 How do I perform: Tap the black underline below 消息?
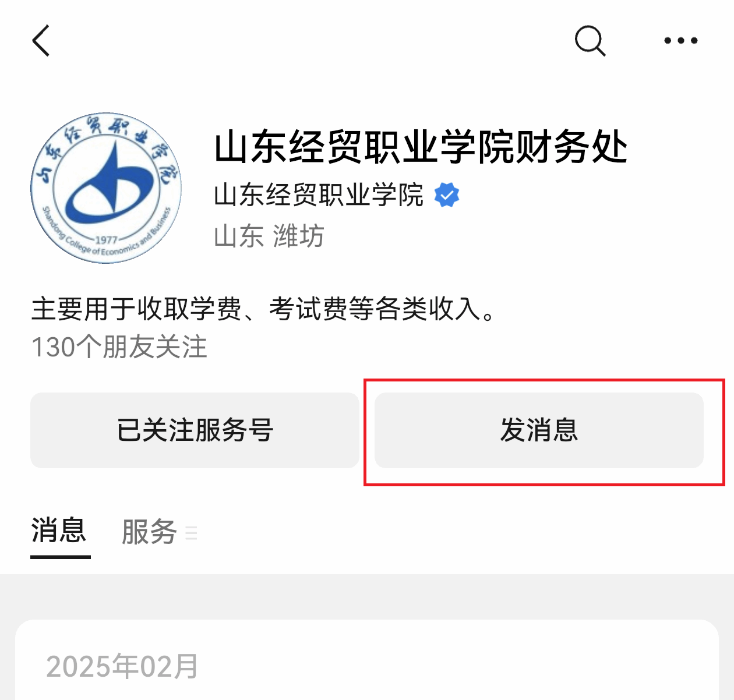click(x=61, y=557)
